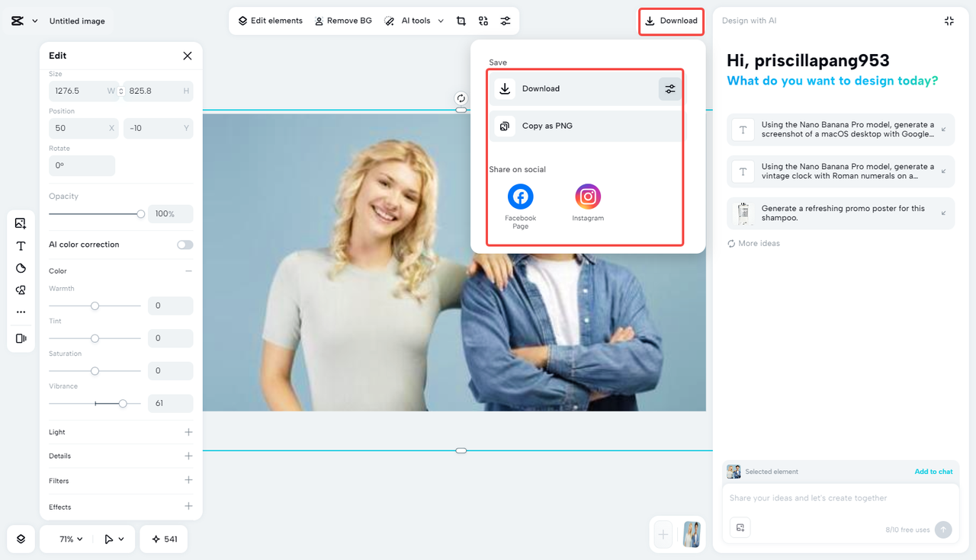The width and height of the screenshot is (976, 560).
Task: Share to Instagram
Action: pyautogui.click(x=588, y=202)
